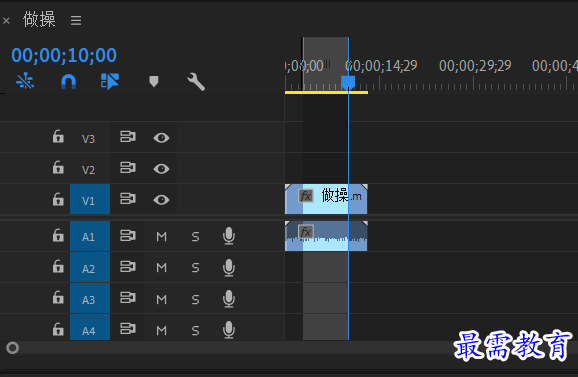This screenshot has width=578, height=377.
Task: Toggle sync lock for track A4
Action: click(128, 328)
